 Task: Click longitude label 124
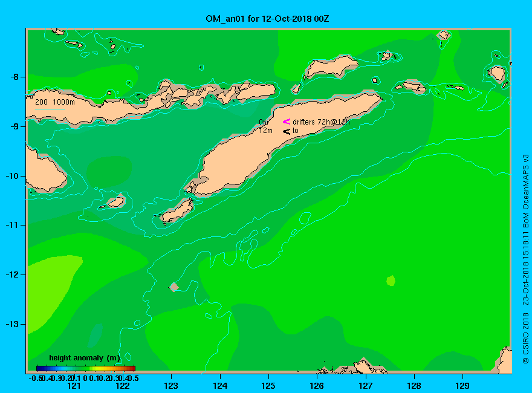coord(220,386)
